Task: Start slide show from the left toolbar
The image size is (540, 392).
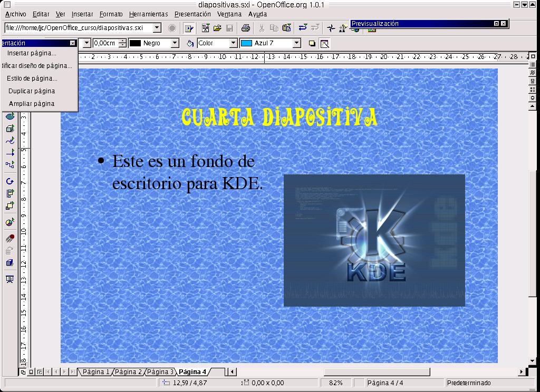Action: 9,279
